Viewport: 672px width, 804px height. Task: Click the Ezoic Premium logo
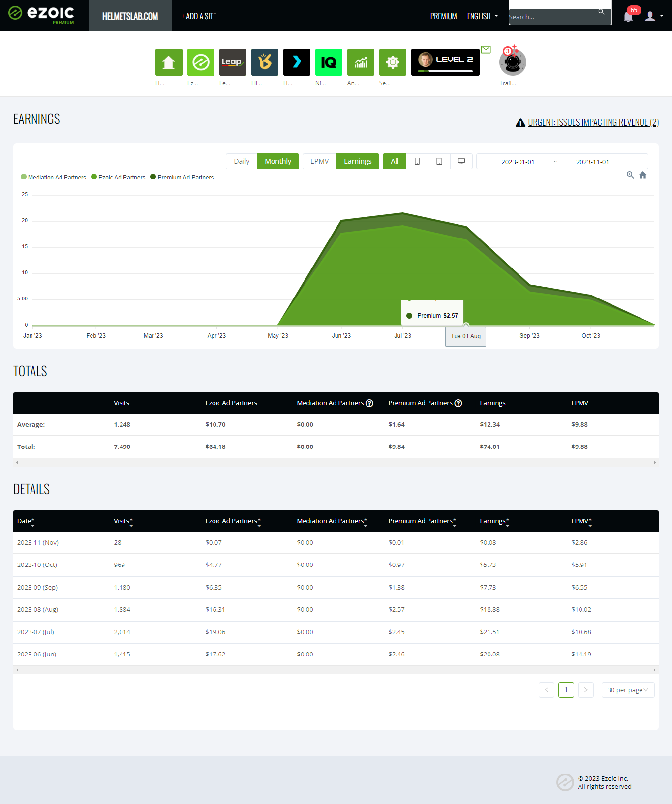[41, 15]
